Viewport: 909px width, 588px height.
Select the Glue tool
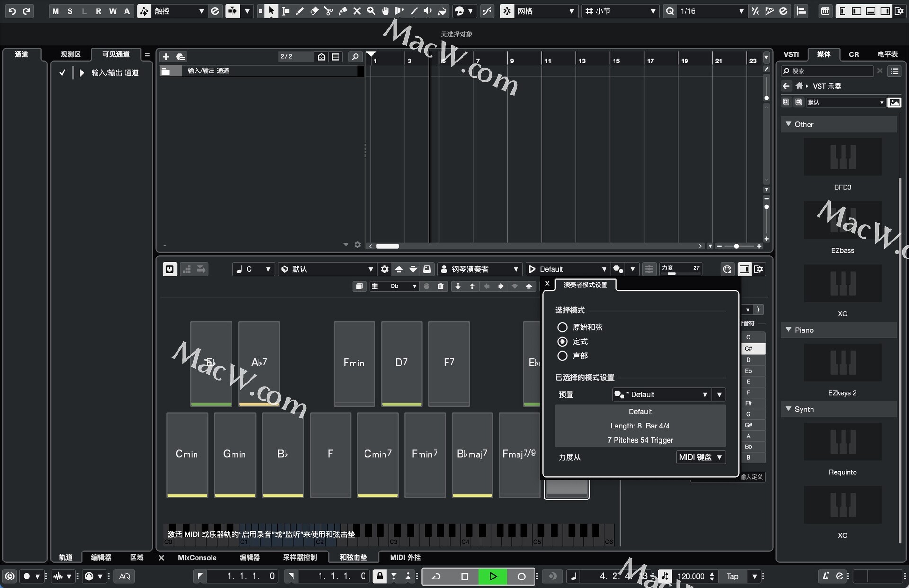[x=343, y=11]
